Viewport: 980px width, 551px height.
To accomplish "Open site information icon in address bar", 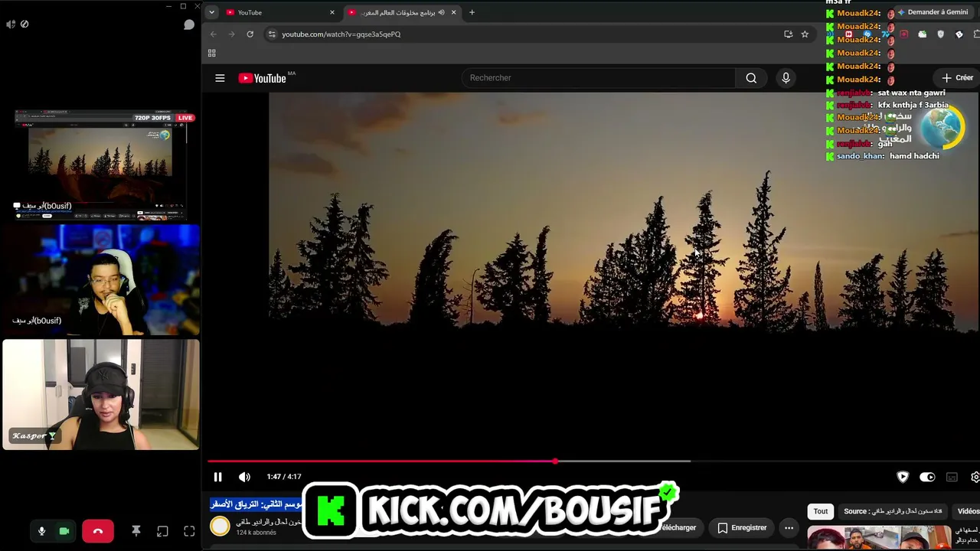I will click(271, 34).
